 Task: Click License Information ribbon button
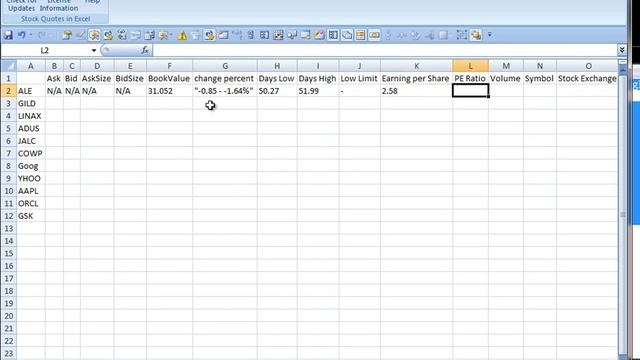[59, 5]
